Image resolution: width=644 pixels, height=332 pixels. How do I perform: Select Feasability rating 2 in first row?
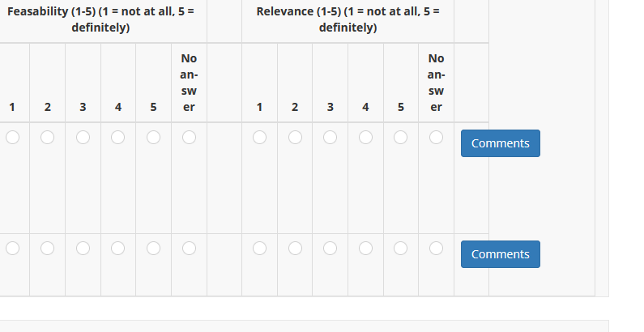pos(48,138)
